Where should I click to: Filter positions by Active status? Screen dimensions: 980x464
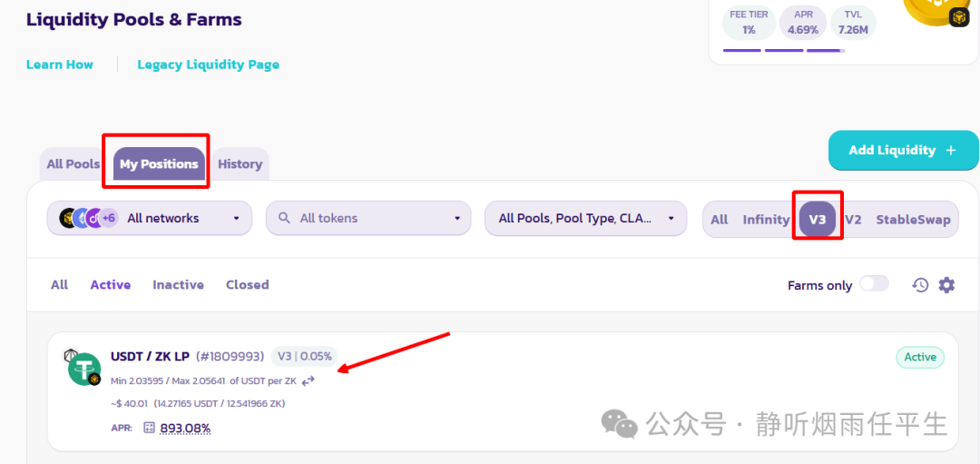[x=111, y=284]
